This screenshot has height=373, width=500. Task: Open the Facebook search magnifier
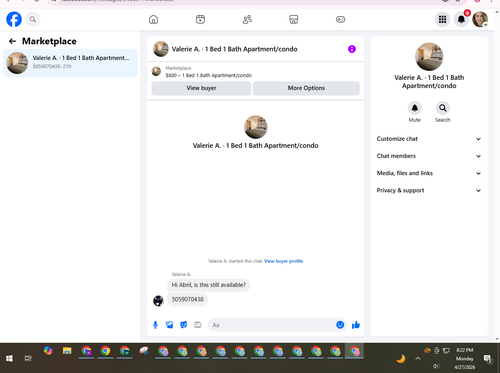pyautogui.click(x=33, y=19)
